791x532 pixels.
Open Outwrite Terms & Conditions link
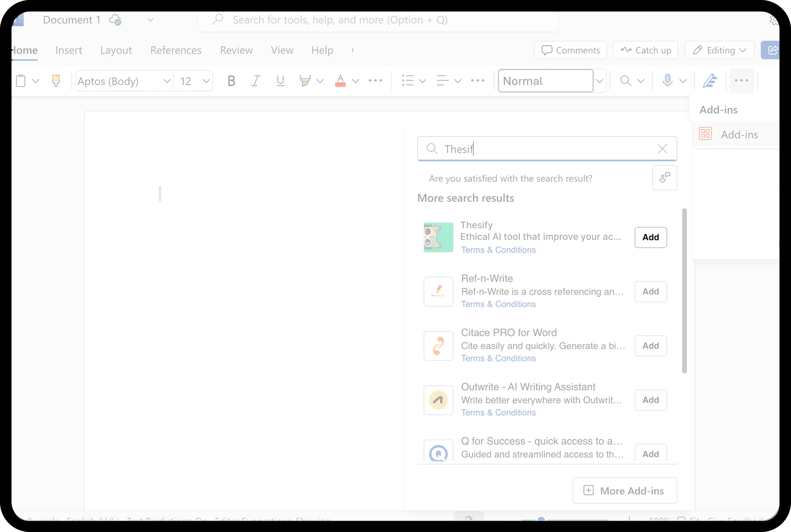pyautogui.click(x=498, y=413)
